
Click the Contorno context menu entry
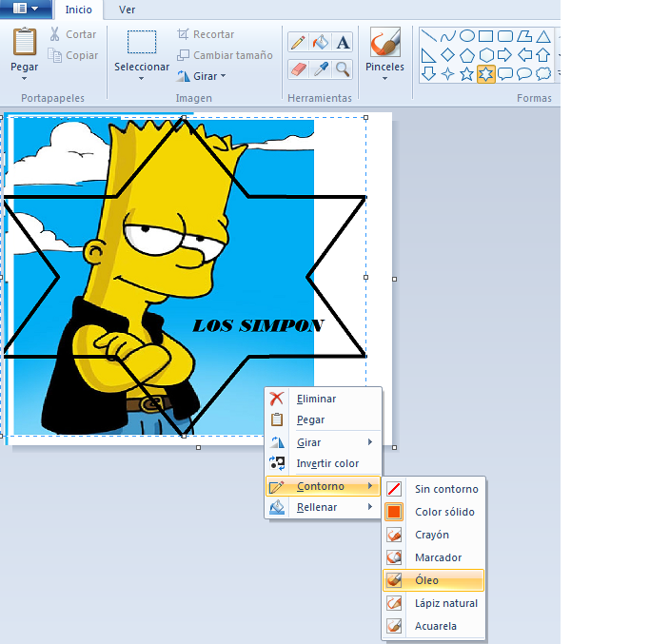pyautogui.click(x=323, y=486)
